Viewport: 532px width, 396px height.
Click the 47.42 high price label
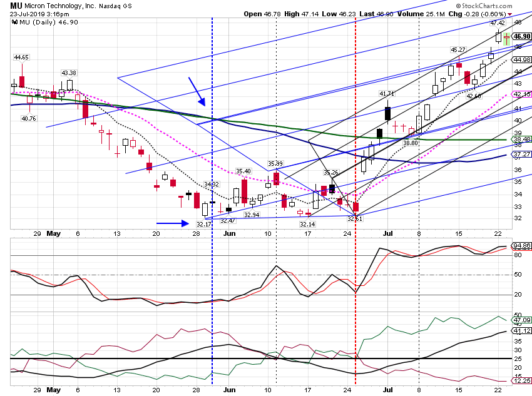tap(498, 23)
